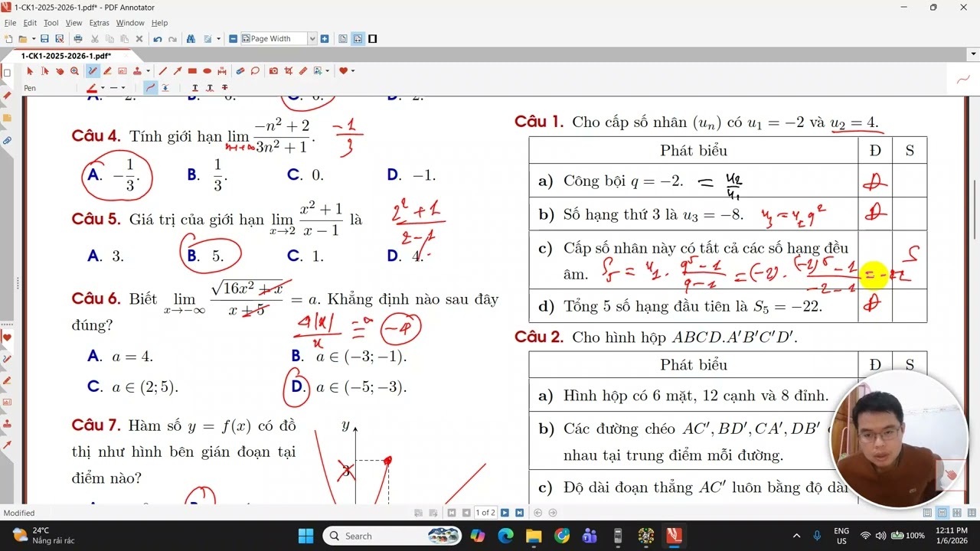Select the Pen annotation tool
Viewport: 980px width, 551px height.
93,70
